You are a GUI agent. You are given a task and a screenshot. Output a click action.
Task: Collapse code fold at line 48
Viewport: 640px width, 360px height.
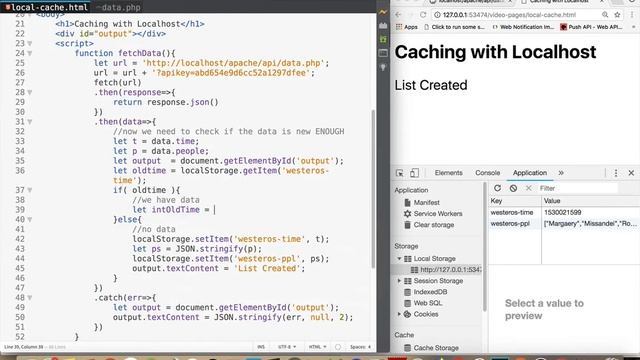pos(30,298)
